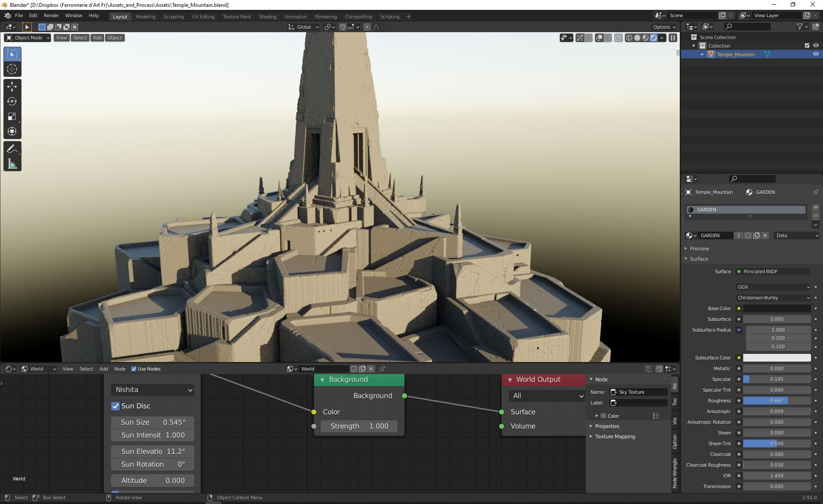Click the Add button in viewport header

[x=97, y=38]
